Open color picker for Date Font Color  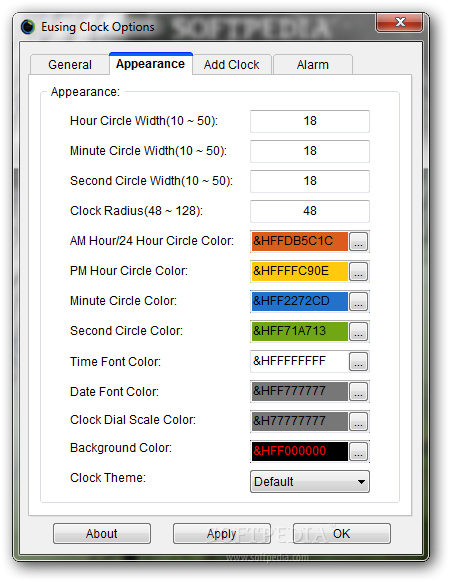pos(358,392)
